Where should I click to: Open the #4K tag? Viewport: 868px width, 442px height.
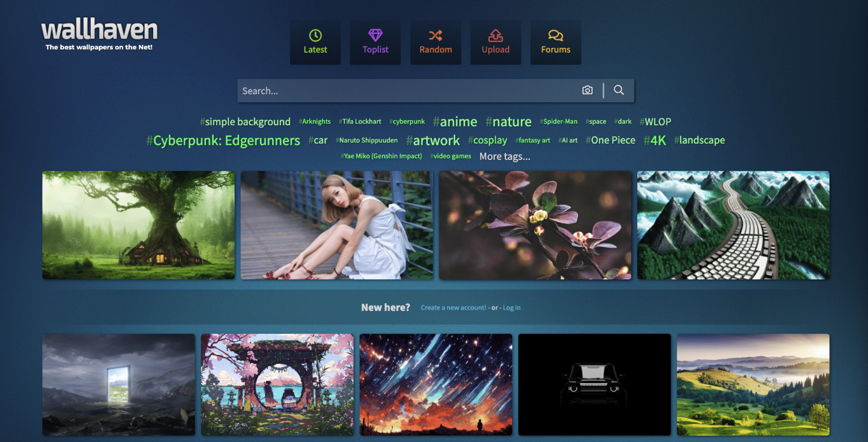pos(654,140)
